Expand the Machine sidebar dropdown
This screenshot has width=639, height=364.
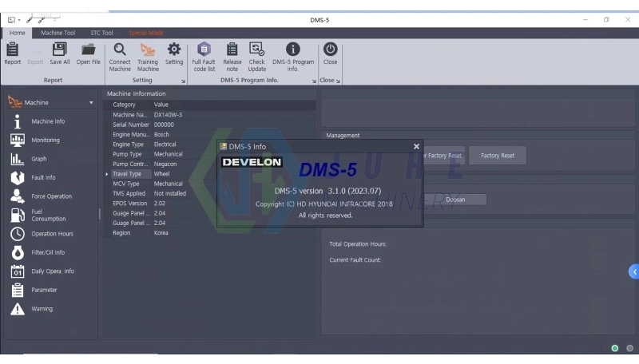coord(91,103)
